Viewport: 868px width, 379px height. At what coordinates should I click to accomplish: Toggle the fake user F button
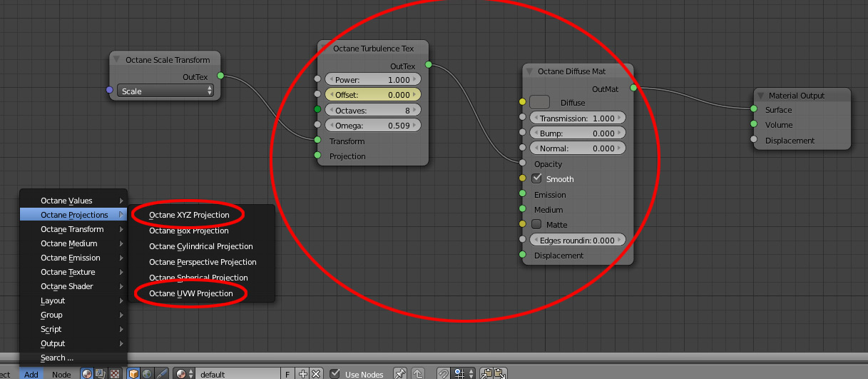click(x=287, y=374)
